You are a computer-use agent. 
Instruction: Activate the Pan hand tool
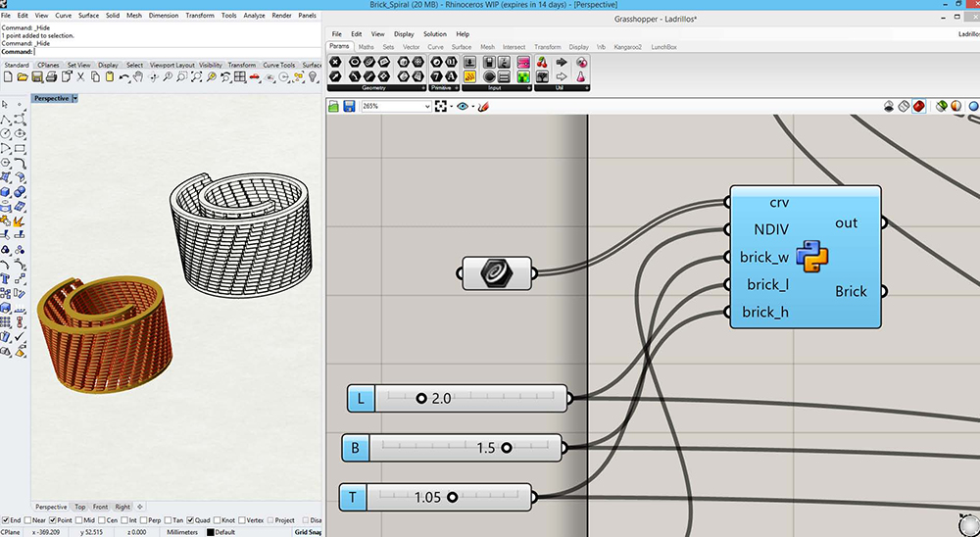pyautogui.click(x=138, y=76)
